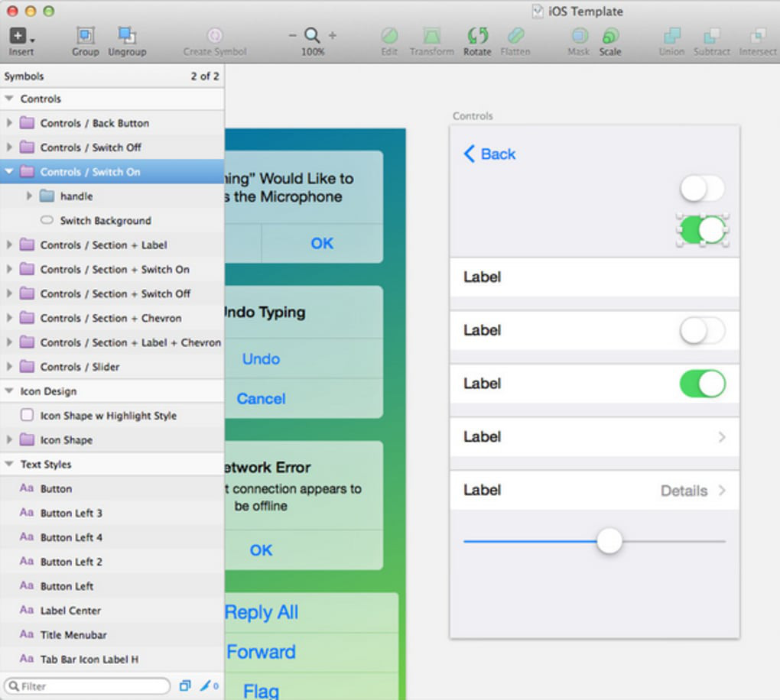
Task: Click the Group toolbar icon
Action: 86,35
